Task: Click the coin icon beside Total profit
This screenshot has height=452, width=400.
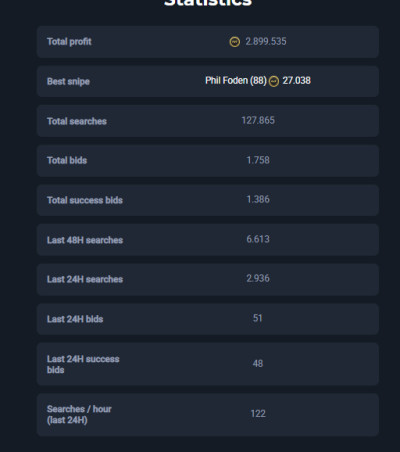Action: click(x=235, y=42)
